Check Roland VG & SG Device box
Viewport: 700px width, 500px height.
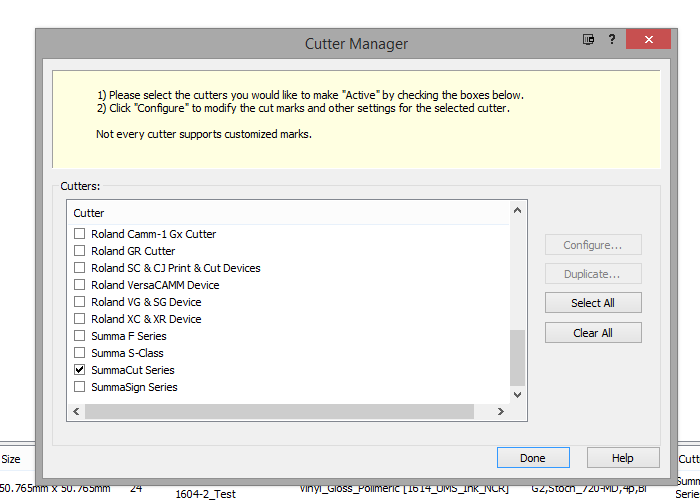(x=79, y=301)
